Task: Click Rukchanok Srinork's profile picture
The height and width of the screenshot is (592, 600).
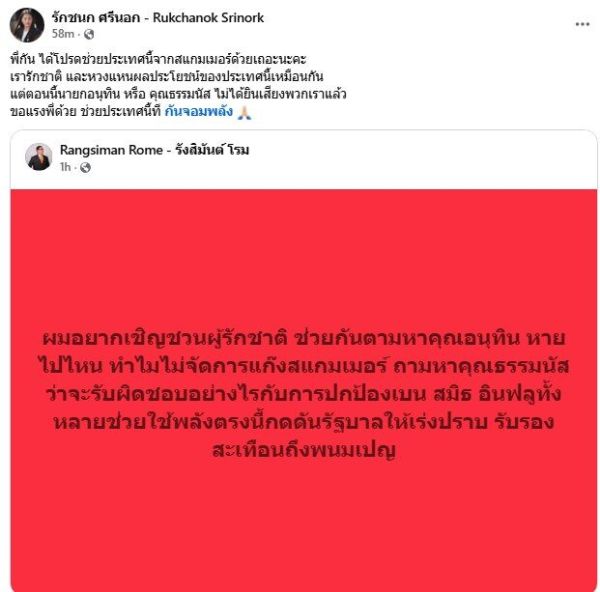Action: 26,25
